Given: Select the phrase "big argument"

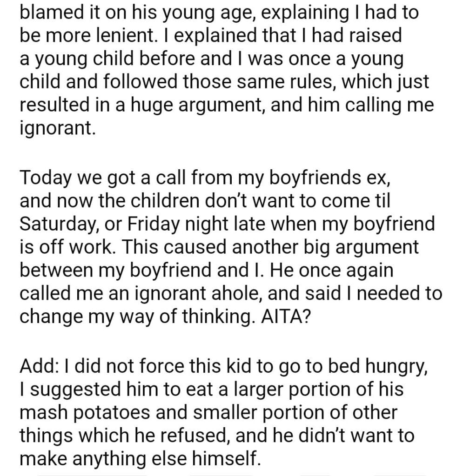Looking at the screenshot, I should pyautogui.click(x=362, y=247).
